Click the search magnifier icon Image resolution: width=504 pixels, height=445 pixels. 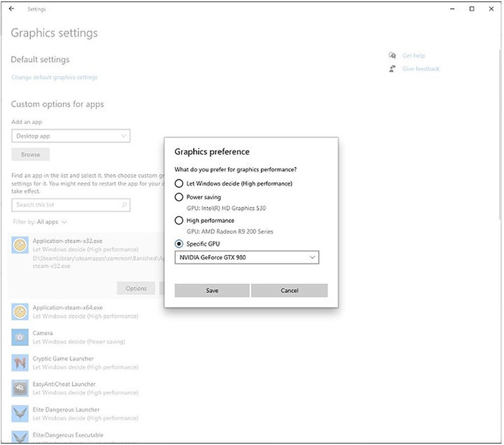[124, 205]
